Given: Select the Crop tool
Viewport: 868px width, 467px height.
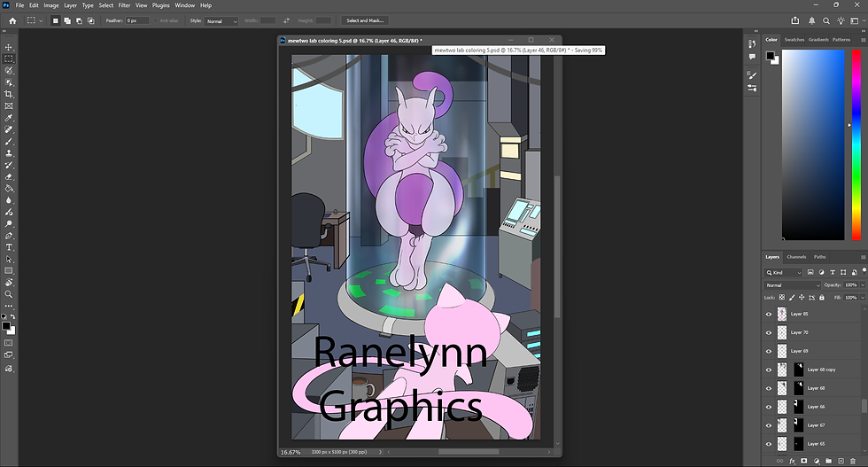Looking at the screenshot, I should click(8, 94).
